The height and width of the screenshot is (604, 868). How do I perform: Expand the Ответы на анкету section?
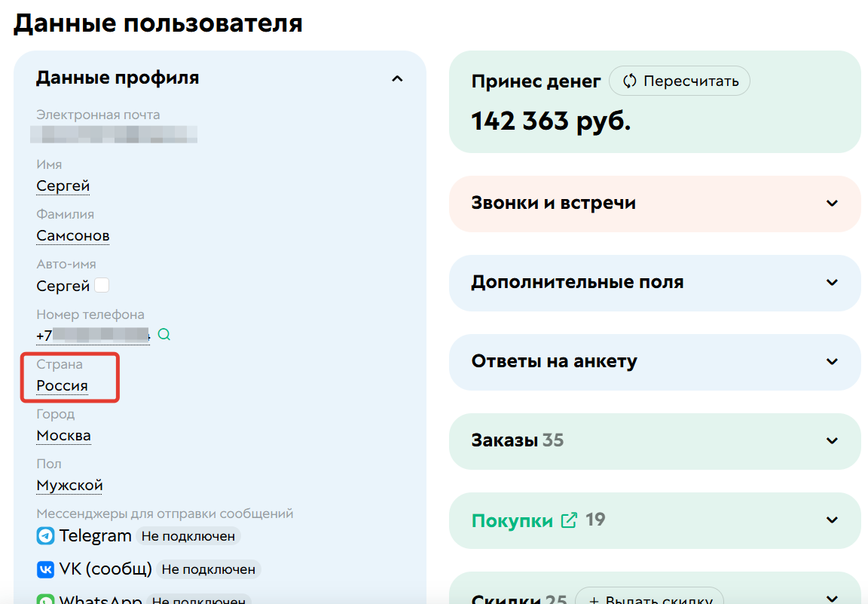click(x=832, y=362)
